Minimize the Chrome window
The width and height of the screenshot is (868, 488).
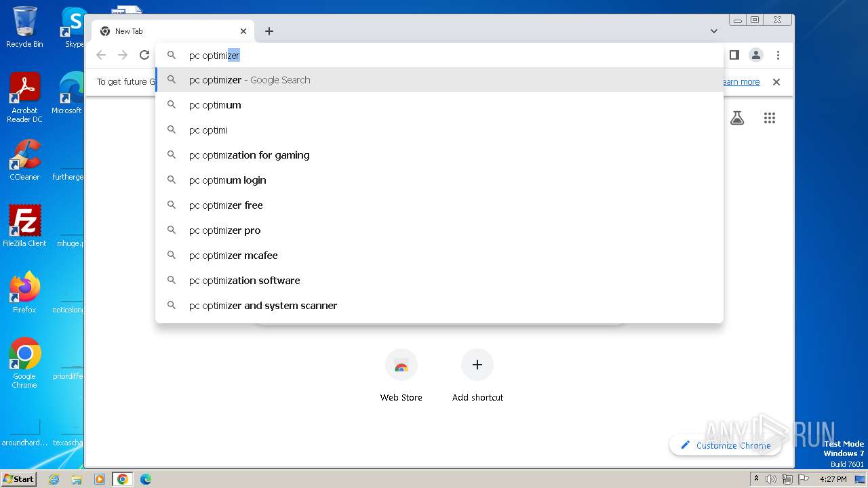738,20
